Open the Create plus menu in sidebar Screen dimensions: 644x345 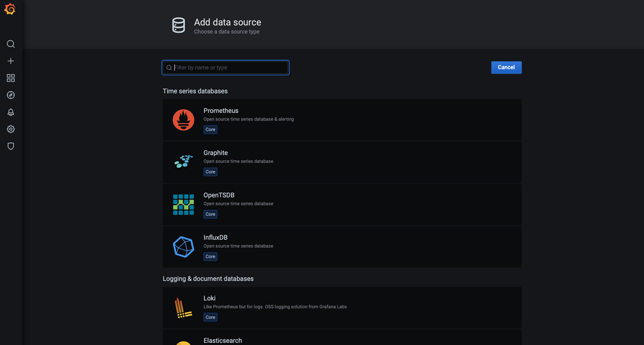click(x=11, y=61)
